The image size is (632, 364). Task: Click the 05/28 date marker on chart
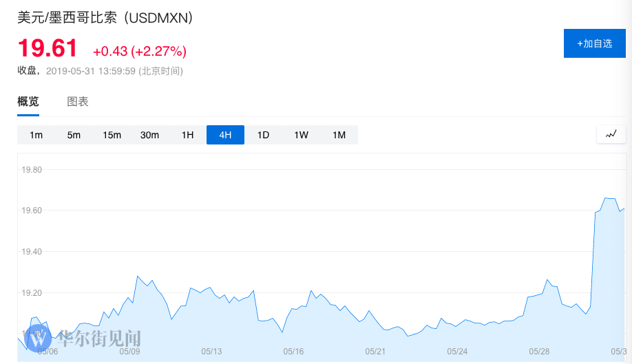539,351
